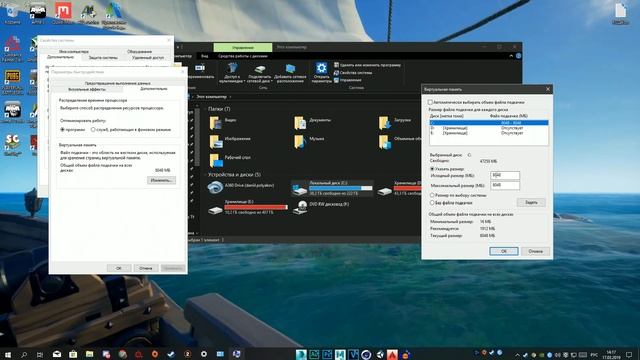Cancel the Virtual Memory dialog
The width and height of the screenshot is (640, 360).
(x=536, y=251)
